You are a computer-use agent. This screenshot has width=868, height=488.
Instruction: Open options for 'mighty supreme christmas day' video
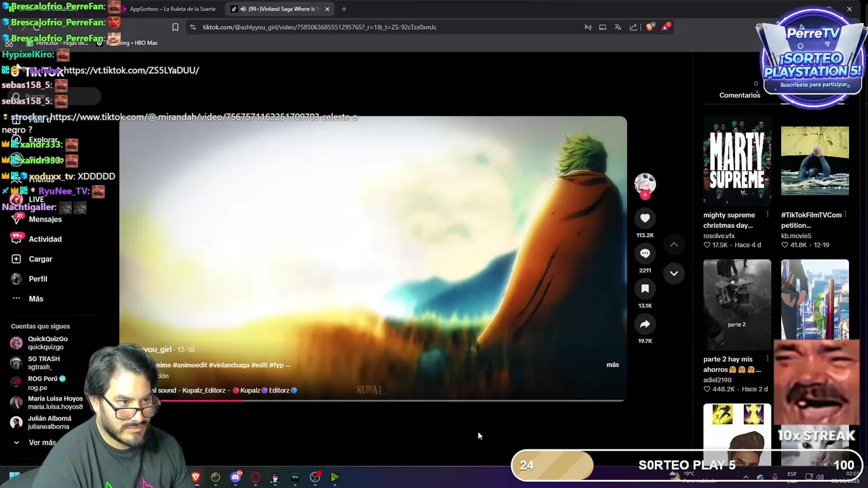point(767,215)
